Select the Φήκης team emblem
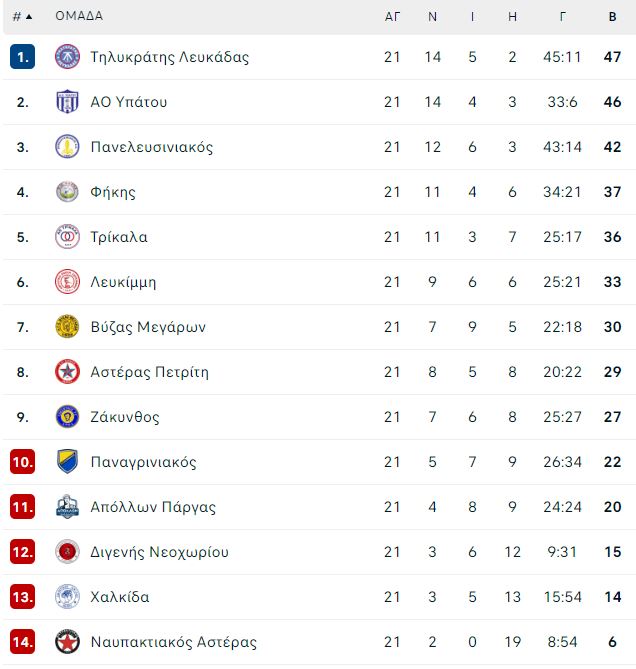 [x=67, y=192]
